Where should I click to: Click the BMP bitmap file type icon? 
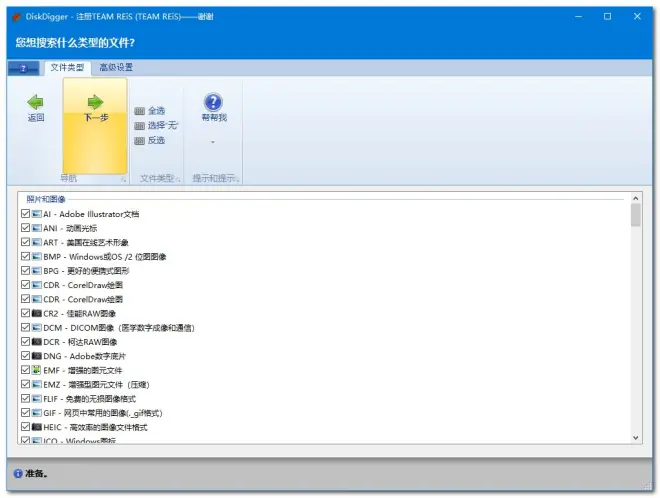(x=37, y=256)
